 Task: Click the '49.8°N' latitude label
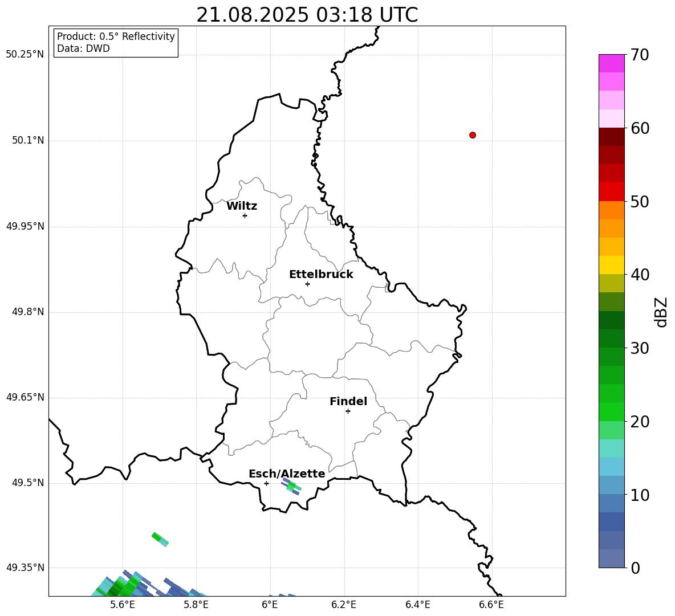(28, 312)
